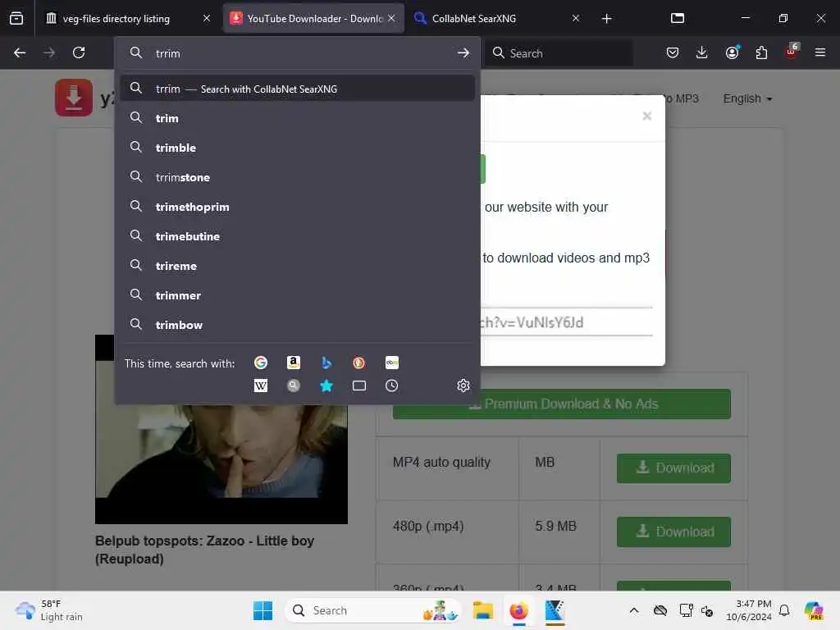Click the go arrow in the address bar
Screen dimensions: 840x630
coord(463,53)
